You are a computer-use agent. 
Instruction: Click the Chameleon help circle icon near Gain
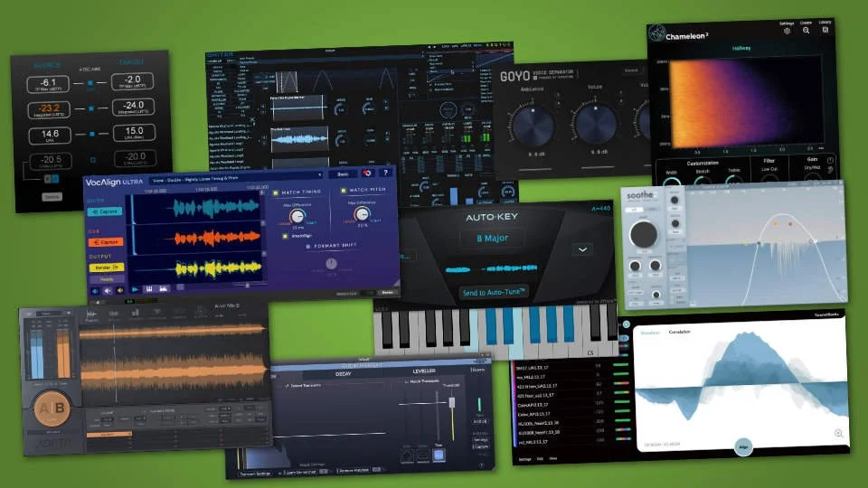click(830, 161)
